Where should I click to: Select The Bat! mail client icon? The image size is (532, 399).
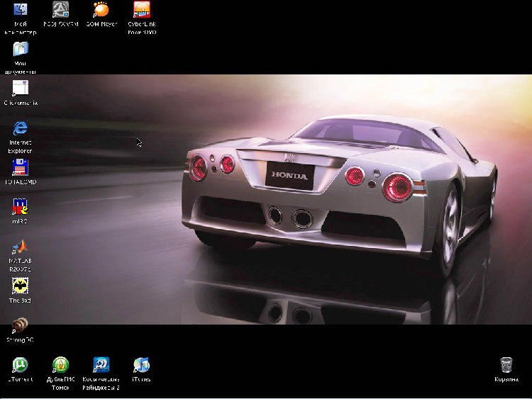click(x=21, y=286)
